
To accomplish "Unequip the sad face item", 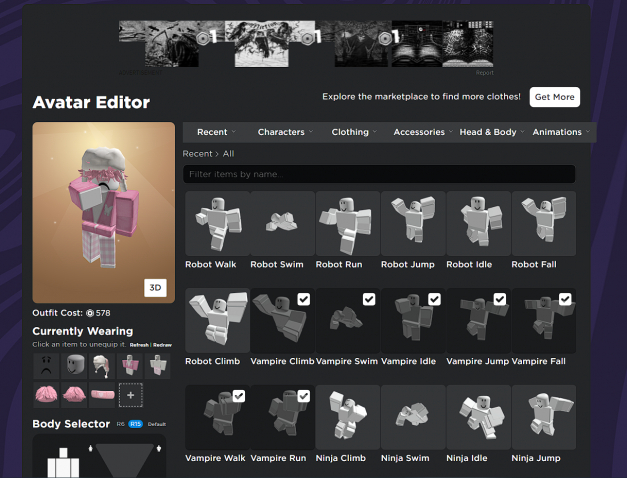I will [x=45, y=366].
